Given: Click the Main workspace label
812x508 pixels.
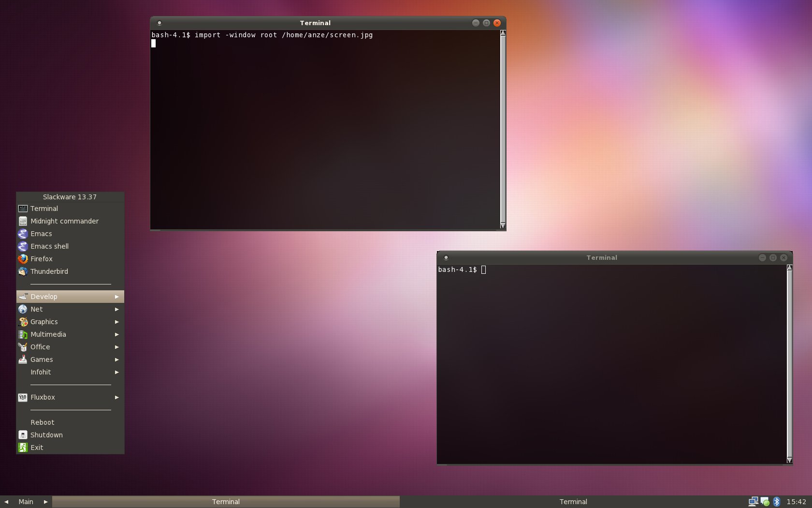Looking at the screenshot, I should coord(26,502).
